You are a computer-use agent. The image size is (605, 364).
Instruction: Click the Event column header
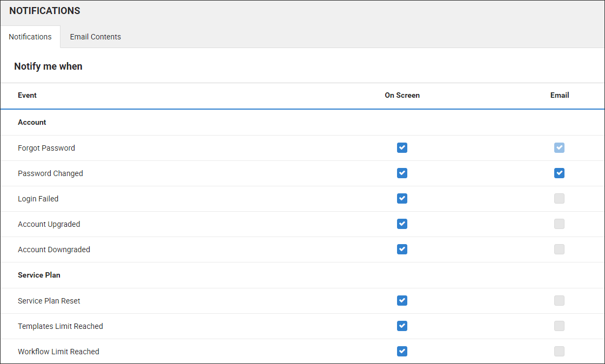tap(27, 95)
